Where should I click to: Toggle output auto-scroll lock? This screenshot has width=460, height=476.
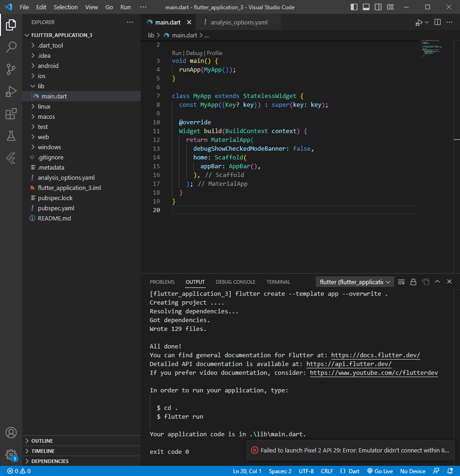click(x=413, y=282)
